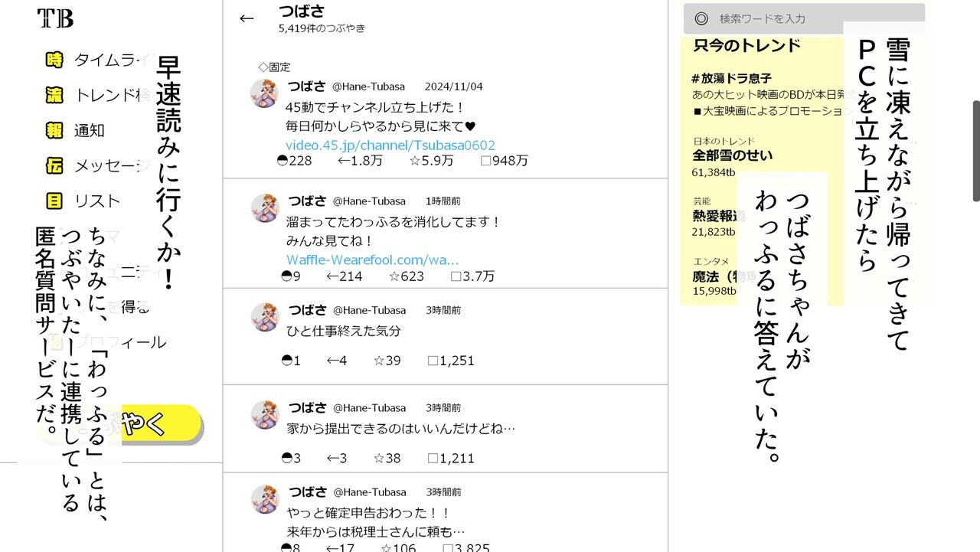Click the page scrollbar on the right edge

975,151
